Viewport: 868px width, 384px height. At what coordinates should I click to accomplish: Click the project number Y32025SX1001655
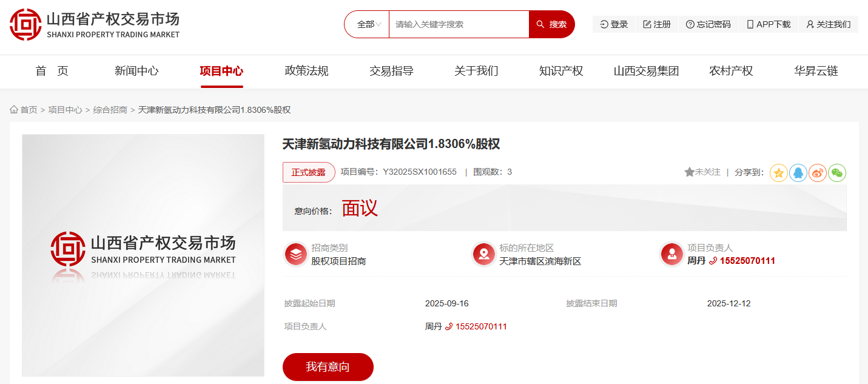click(x=419, y=172)
